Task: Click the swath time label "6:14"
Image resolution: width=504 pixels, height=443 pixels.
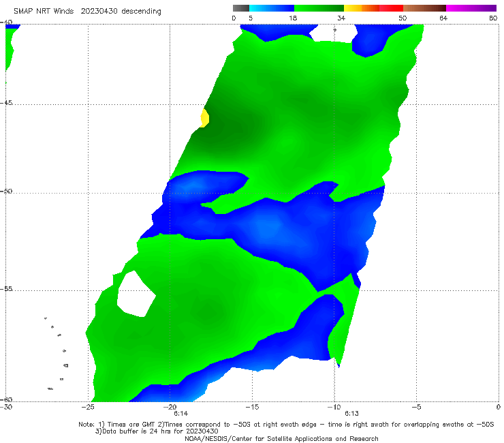Action: click(181, 414)
